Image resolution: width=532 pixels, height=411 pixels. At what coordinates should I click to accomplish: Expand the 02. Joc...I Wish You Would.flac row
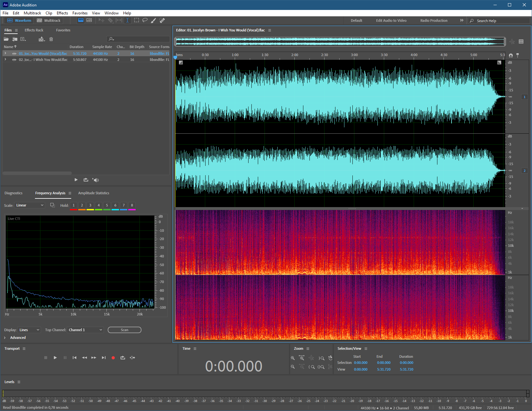pos(5,60)
